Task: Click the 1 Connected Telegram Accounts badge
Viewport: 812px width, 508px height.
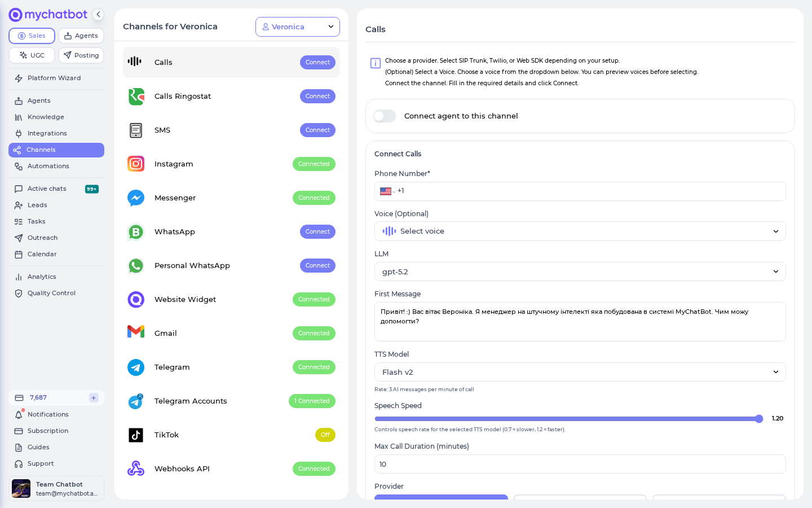Action: pyautogui.click(x=312, y=401)
